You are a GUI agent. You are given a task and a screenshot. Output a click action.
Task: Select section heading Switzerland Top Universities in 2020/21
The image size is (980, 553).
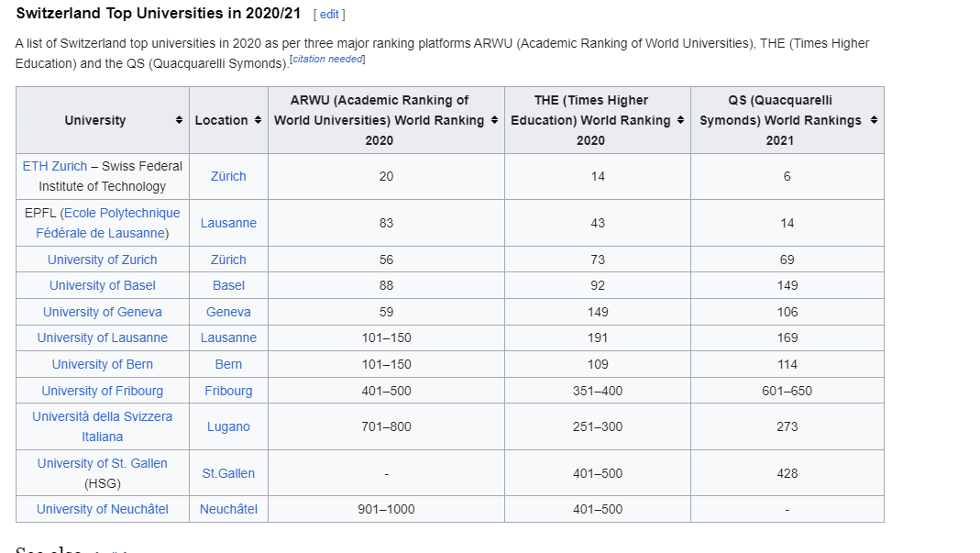(158, 13)
